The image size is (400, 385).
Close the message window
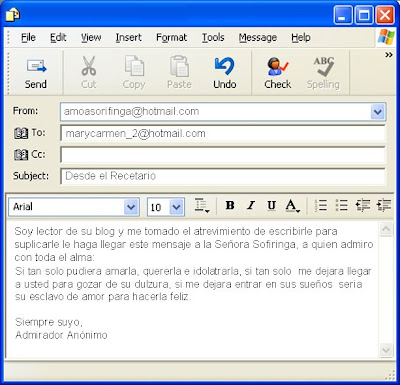pos(385,15)
